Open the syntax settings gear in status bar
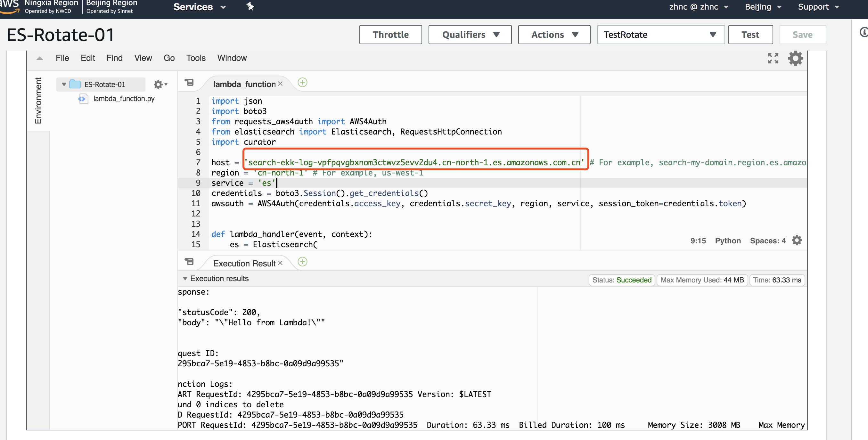 (797, 240)
